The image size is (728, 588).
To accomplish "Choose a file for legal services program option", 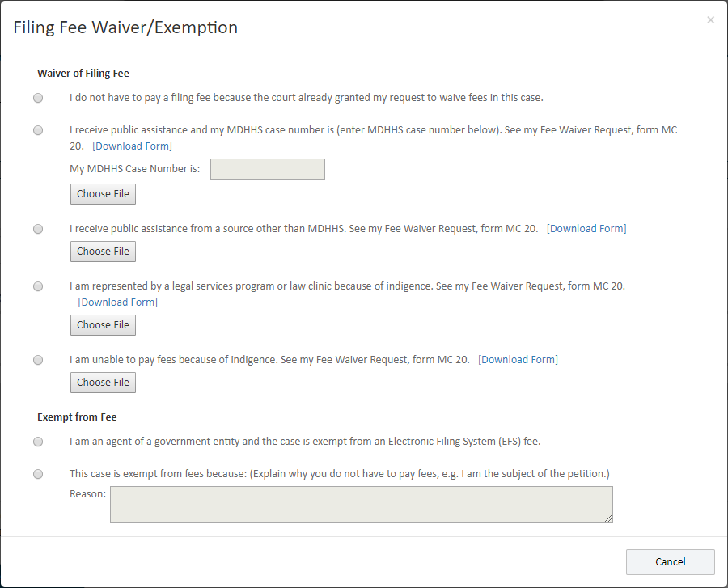I will coord(103,325).
